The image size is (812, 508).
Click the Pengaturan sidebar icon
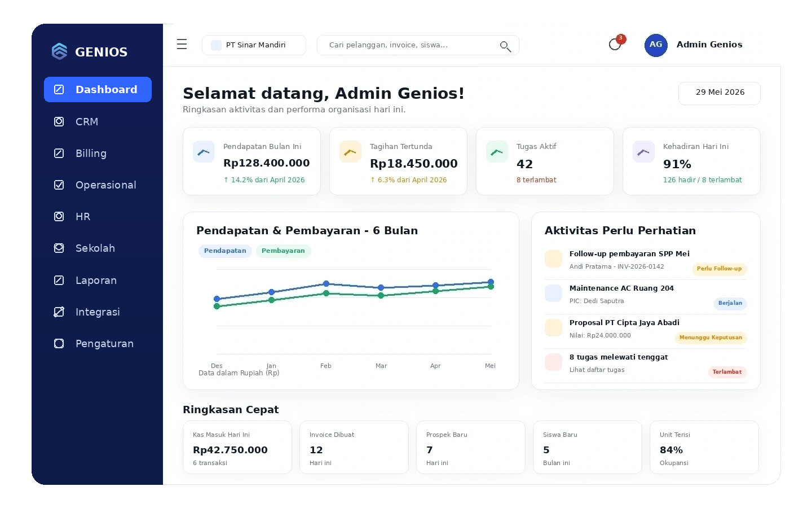(59, 343)
